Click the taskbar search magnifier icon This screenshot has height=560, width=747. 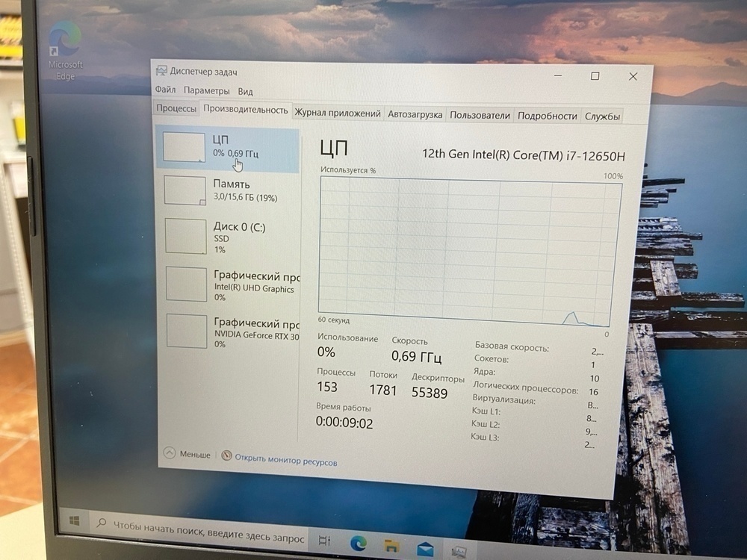coord(101,523)
